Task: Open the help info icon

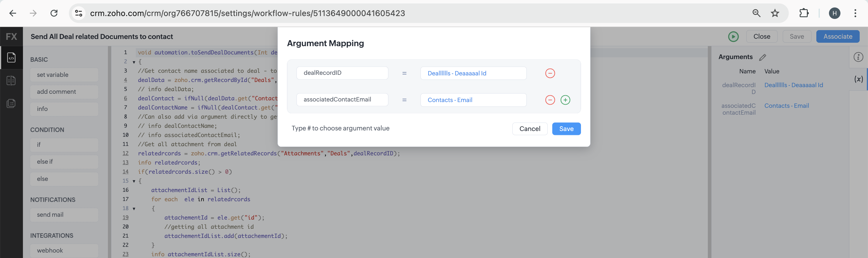Action: click(x=858, y=57)
